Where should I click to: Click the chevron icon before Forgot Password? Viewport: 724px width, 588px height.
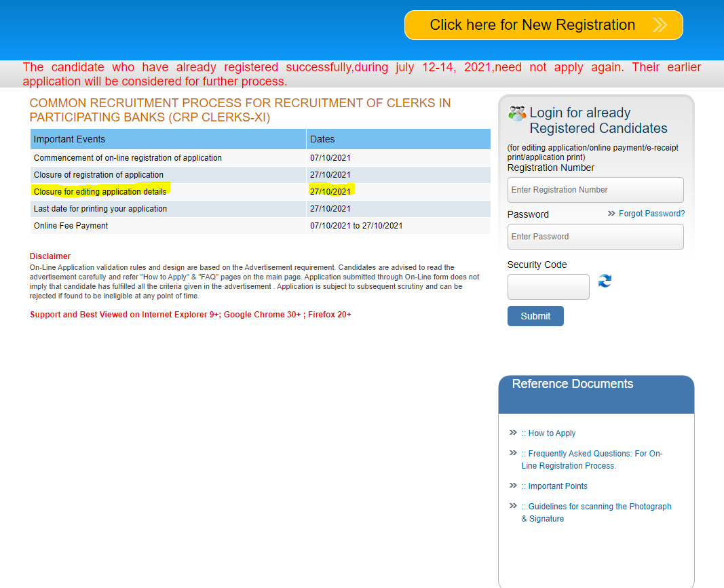[x=611, y=213]
